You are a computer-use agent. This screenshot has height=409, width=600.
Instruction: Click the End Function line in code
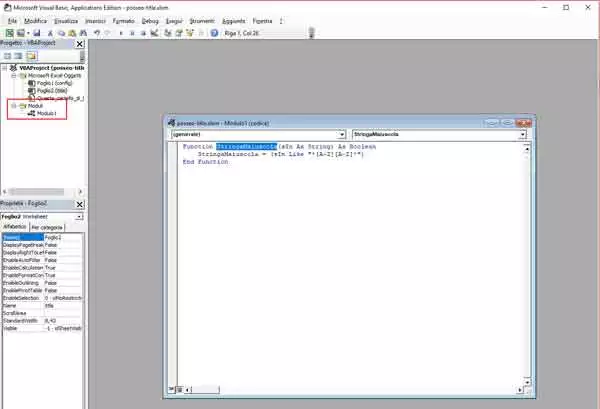(205, 162)
